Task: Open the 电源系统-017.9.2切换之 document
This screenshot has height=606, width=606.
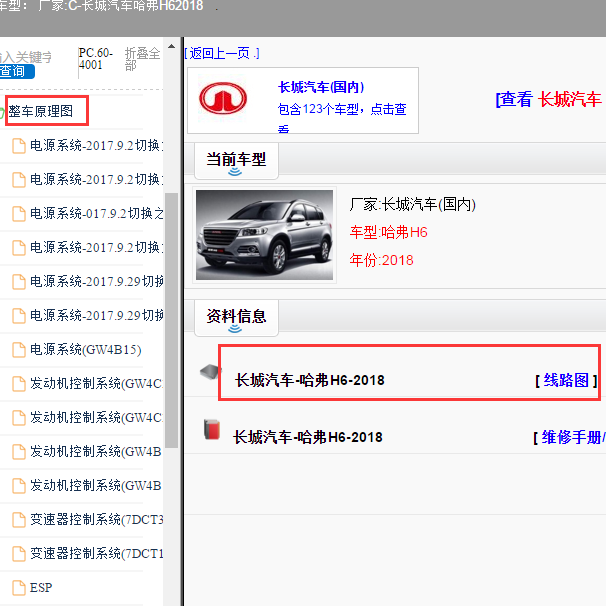Action: (97, 213)
